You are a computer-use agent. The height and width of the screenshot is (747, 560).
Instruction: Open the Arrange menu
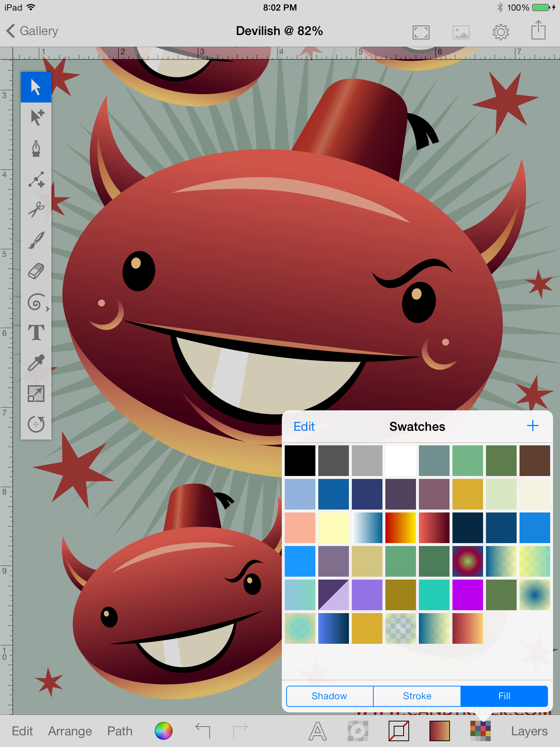70,731
